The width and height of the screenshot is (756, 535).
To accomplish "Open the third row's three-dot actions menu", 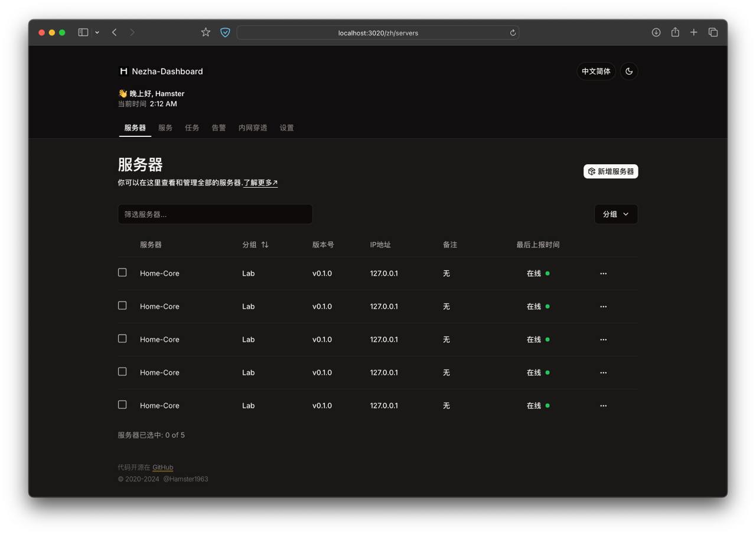I will point(603,340).
